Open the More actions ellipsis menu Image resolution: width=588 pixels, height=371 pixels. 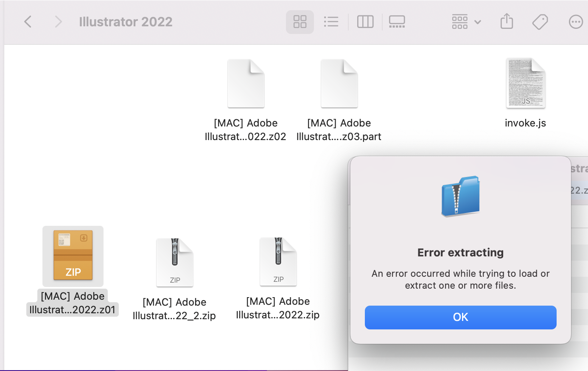coord(576,22)
